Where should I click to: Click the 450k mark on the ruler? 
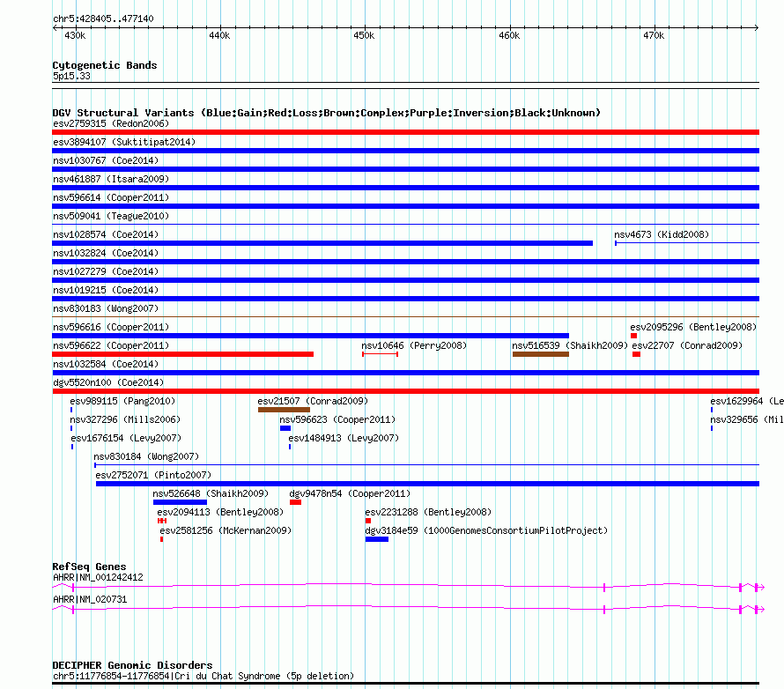coord(364,35)
